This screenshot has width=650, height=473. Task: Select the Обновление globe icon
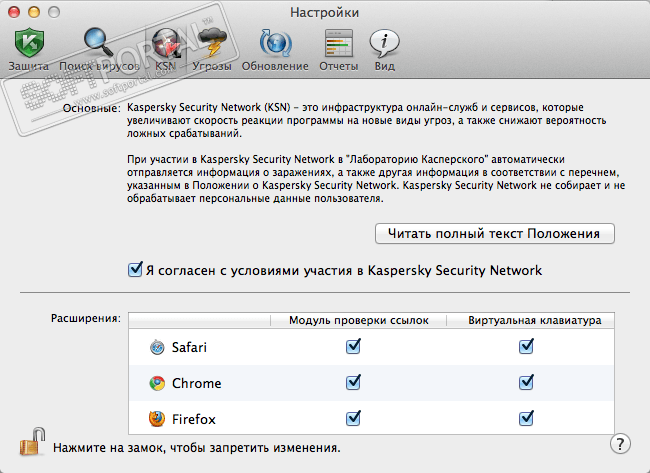coord(274,44)
